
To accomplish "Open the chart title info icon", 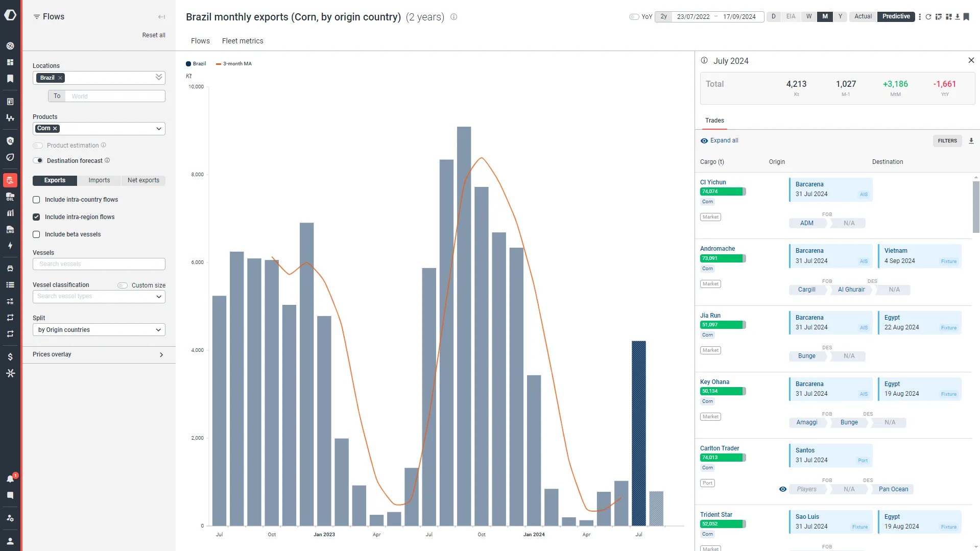I will pyautogui.click(x=453, y=17).
